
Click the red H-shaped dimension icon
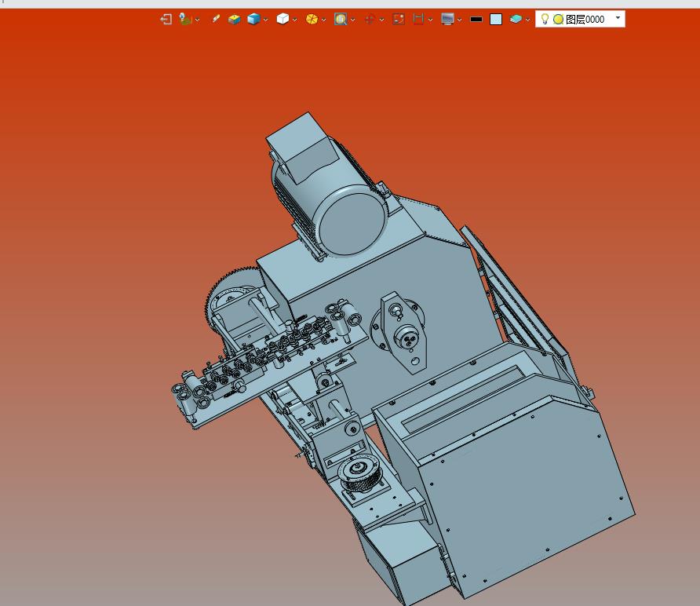418,19
